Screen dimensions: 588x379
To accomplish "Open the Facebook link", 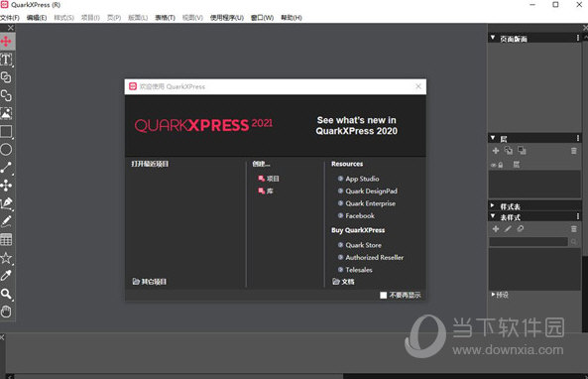I will [356, 215].
